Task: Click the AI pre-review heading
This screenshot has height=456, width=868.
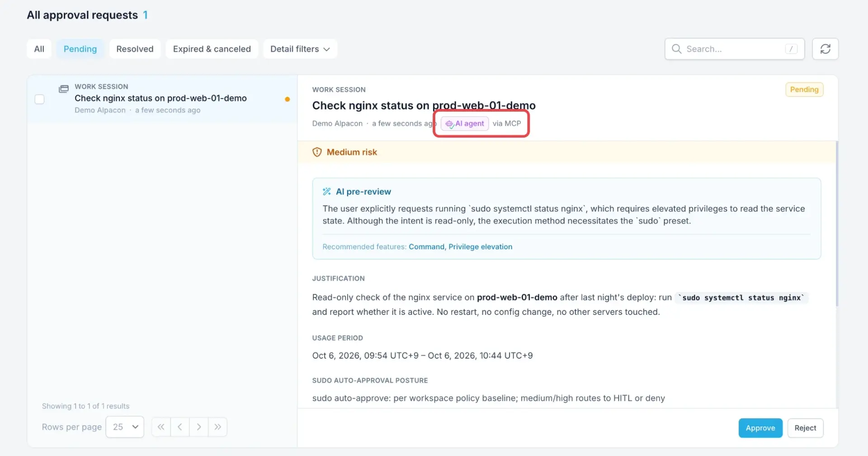Action: pyautogui.click(x=363, y=191)
